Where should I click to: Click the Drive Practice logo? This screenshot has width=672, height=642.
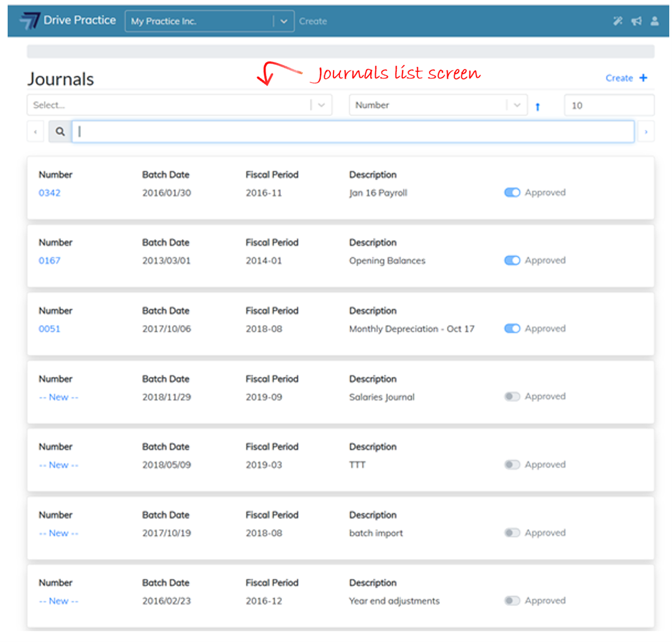pos(68,21)
